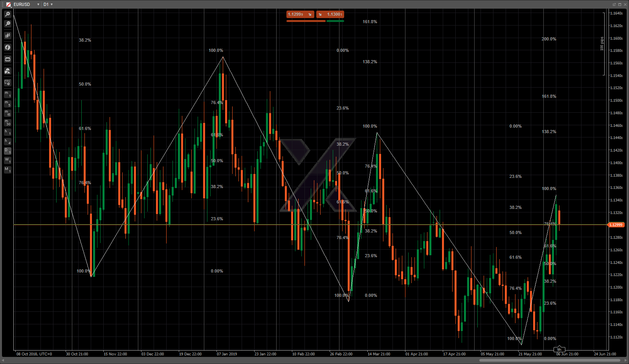Image resolution: width=629 pixels, height=364 pixels.
Task: Switch to the W1 weekly timeframe
Action: (x=7, y=160)
